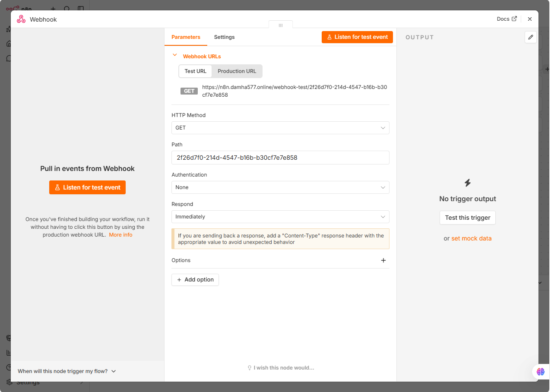Image resolution: width=551 pixels, height=392 pixels.
Task: Click the Add option button
Action: (195, 280)
